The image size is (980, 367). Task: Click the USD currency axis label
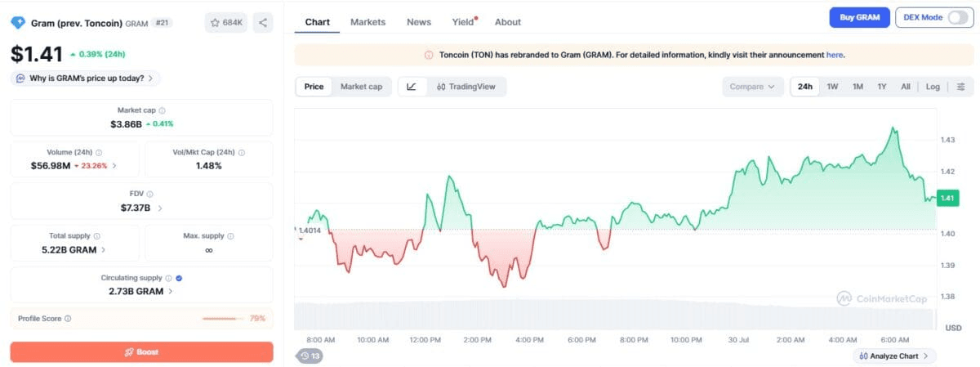point(952,327)
